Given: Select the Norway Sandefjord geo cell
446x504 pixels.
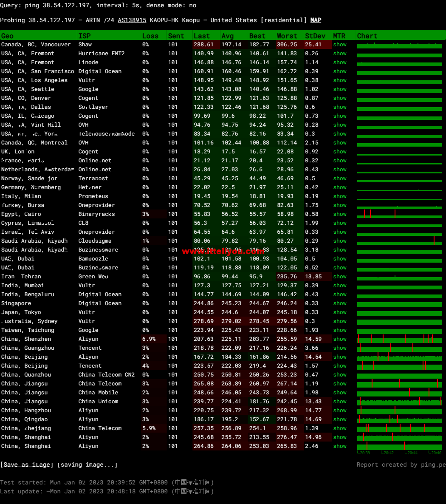Looking at the screenshot, I should 29,178.
